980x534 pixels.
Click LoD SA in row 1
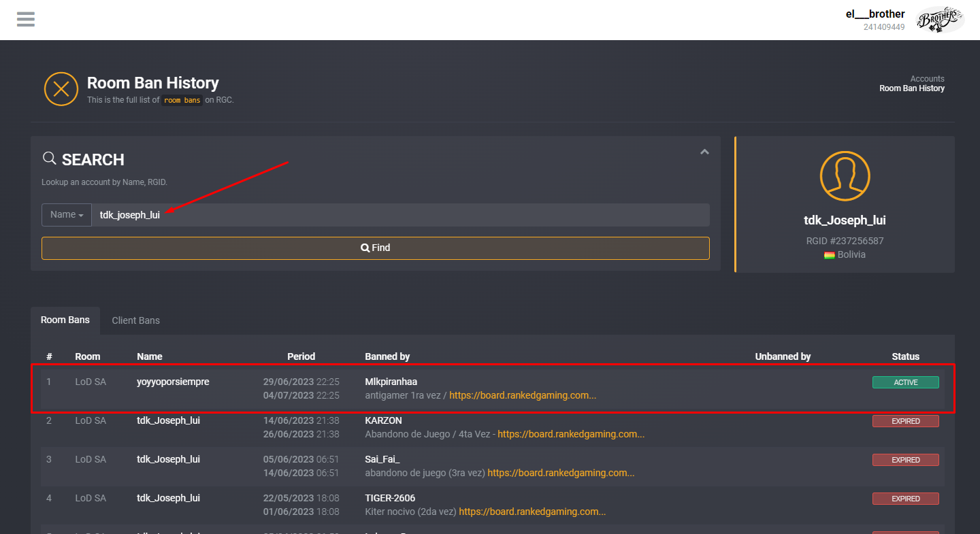tap(91, 382)
